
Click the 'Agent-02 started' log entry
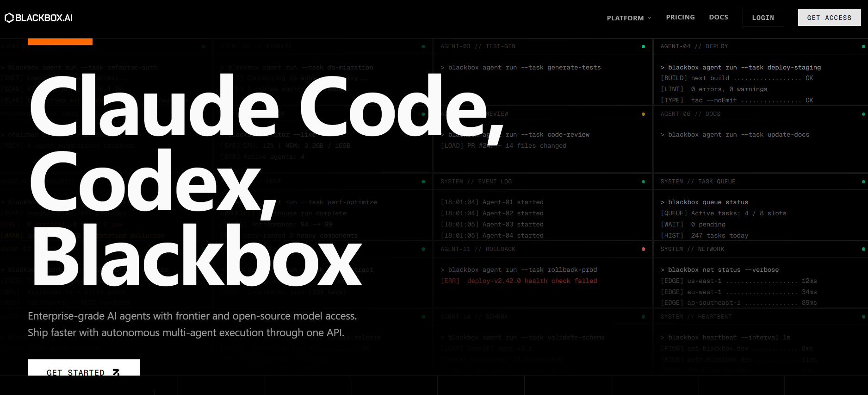492,213
